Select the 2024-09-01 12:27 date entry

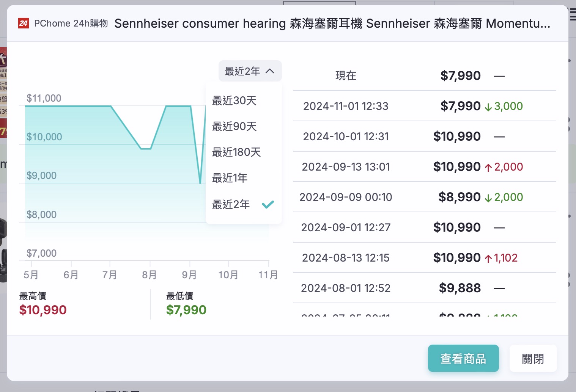[346, 227]
